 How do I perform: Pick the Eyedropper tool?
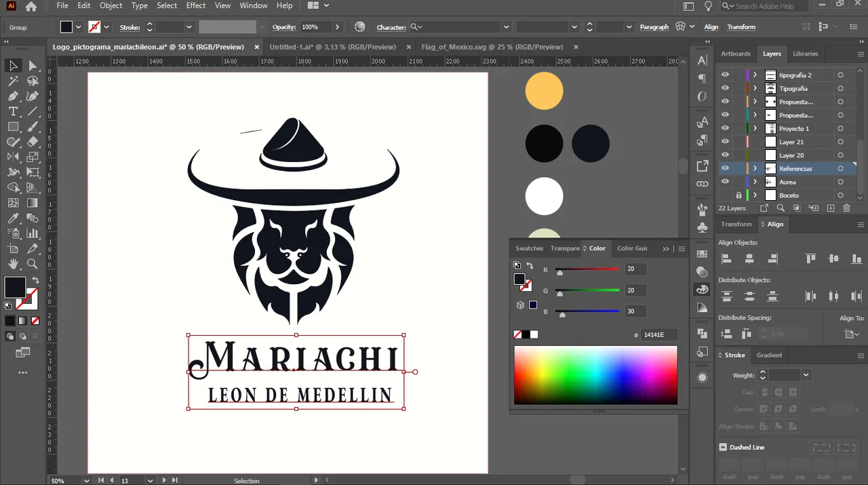click(x=13, y=218)
